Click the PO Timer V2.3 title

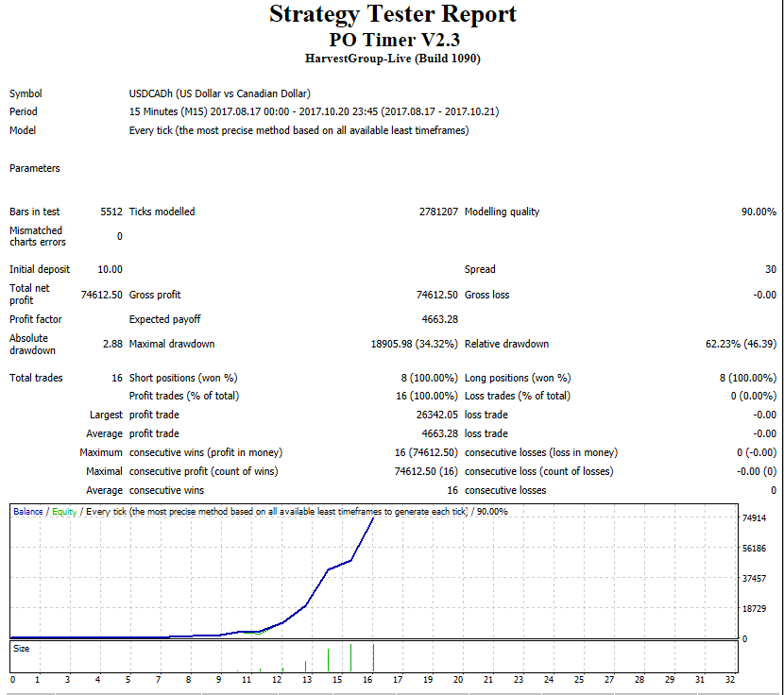pos(394,40)
